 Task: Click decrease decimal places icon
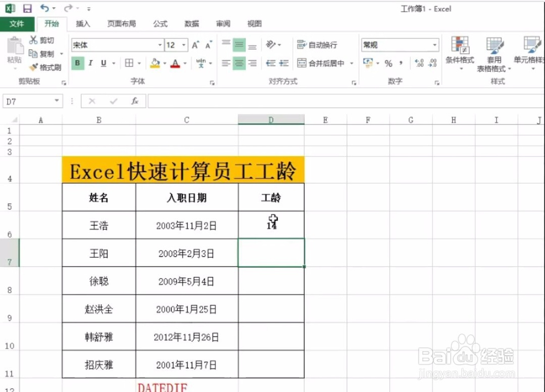[432, 63]
